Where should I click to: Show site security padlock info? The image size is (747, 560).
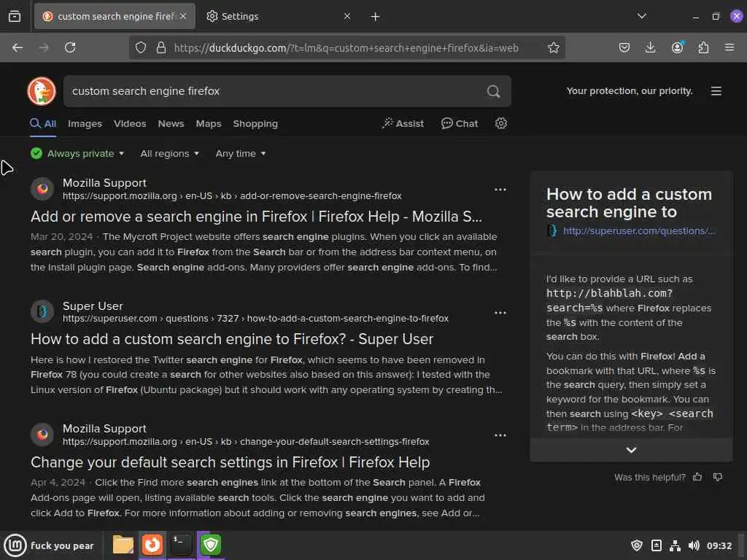pos(161,47)
